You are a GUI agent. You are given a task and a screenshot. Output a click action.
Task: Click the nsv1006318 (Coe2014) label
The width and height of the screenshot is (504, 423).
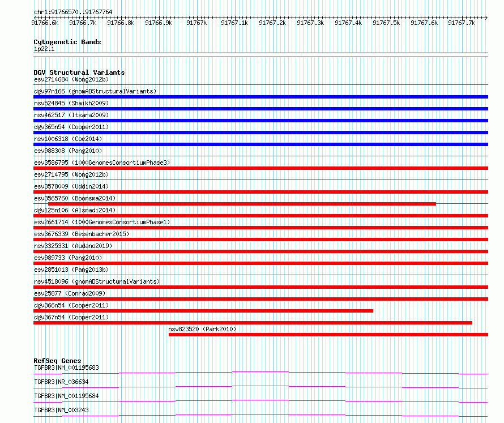tap(68, 139)
